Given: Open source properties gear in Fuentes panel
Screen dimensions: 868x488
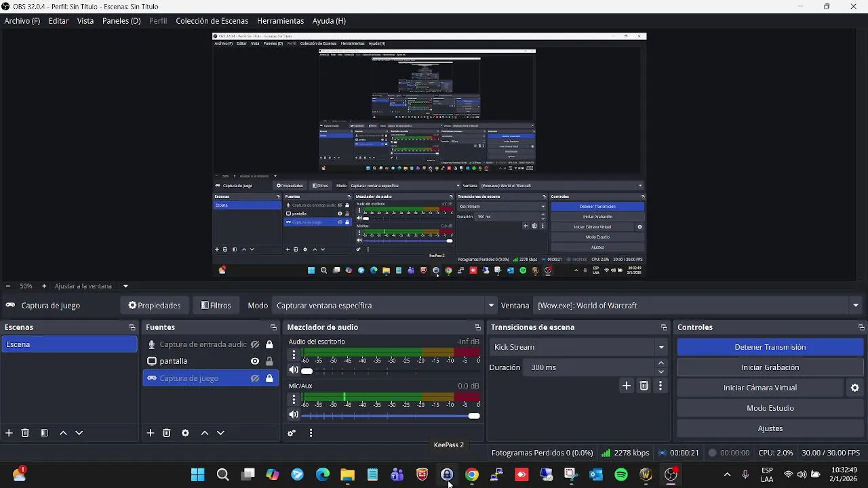Looking at the screenshot, I should [185, 433].
